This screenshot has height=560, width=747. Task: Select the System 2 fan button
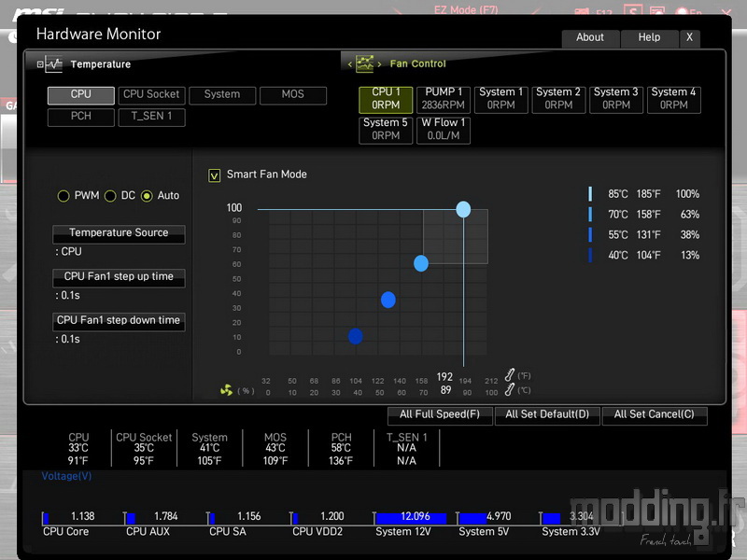click(558, 99)
